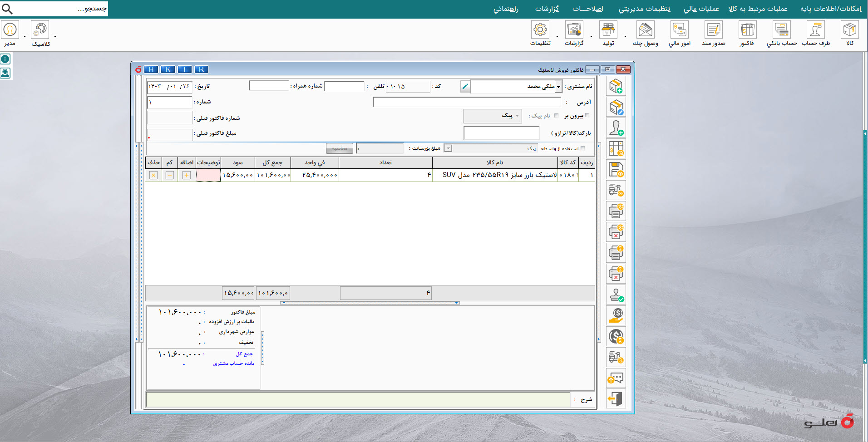Toggle the بیرون بر checkbox
868x442 pixels.
pos(587,115)
